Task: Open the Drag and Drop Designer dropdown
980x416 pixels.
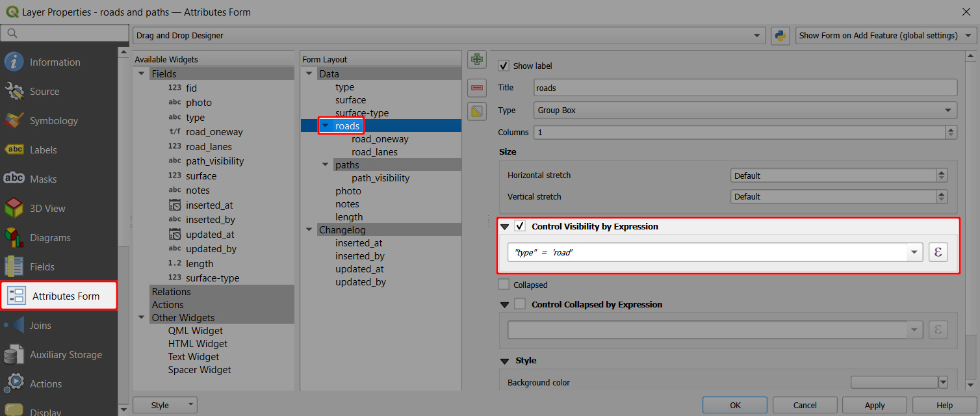Action: coord(449,36)
